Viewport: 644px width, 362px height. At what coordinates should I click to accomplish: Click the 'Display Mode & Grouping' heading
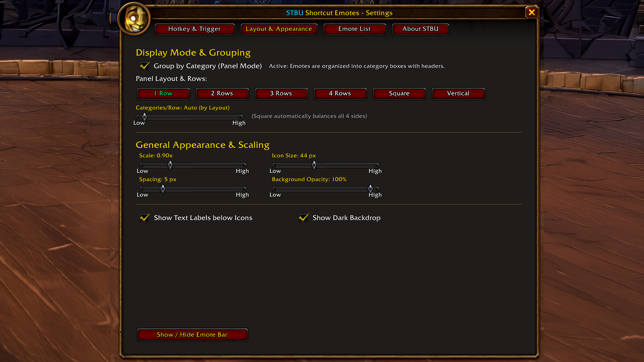[x=193, y=53]
